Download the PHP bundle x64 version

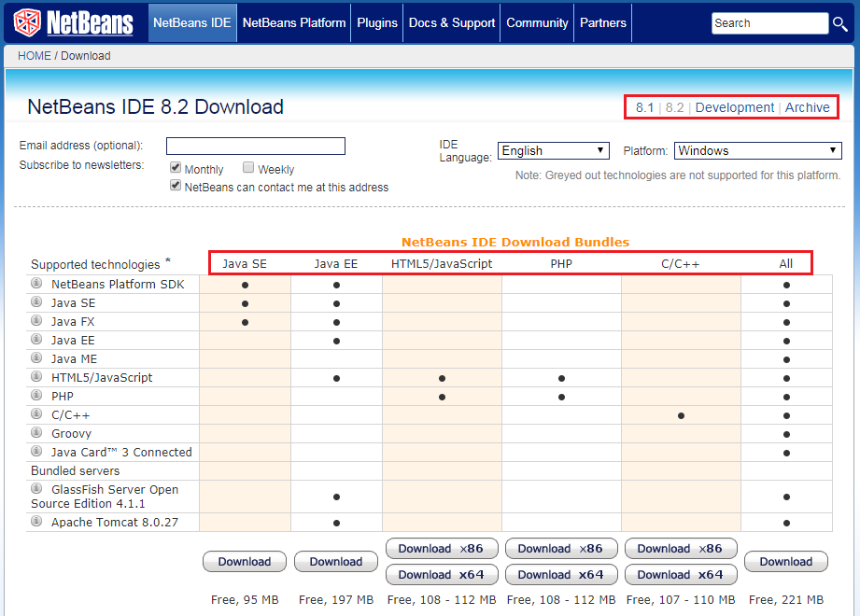[560, 574]
